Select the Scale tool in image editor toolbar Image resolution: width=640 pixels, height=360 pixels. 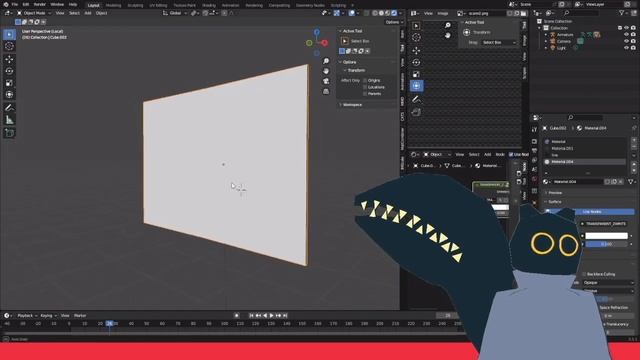click(416, 74)
